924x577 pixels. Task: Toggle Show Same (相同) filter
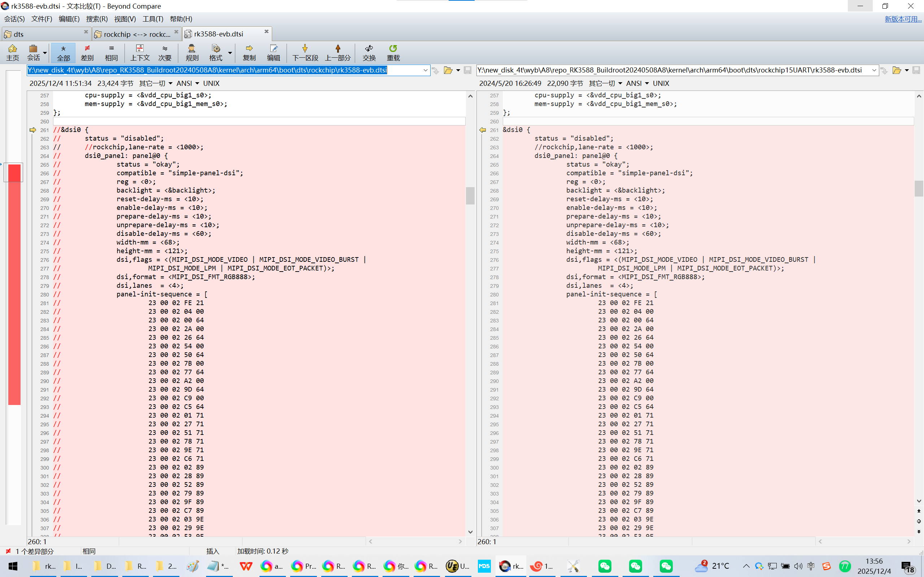click(111, 52)
